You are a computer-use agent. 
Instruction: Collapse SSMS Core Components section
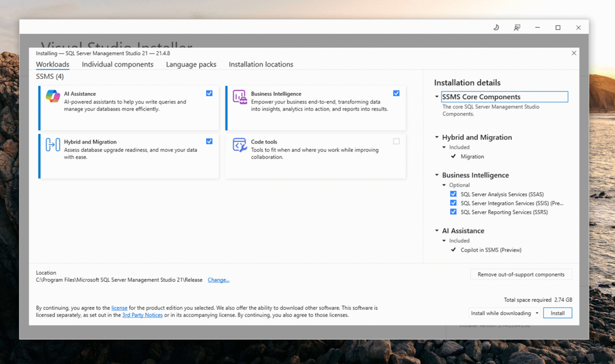(x=437, y=97)
